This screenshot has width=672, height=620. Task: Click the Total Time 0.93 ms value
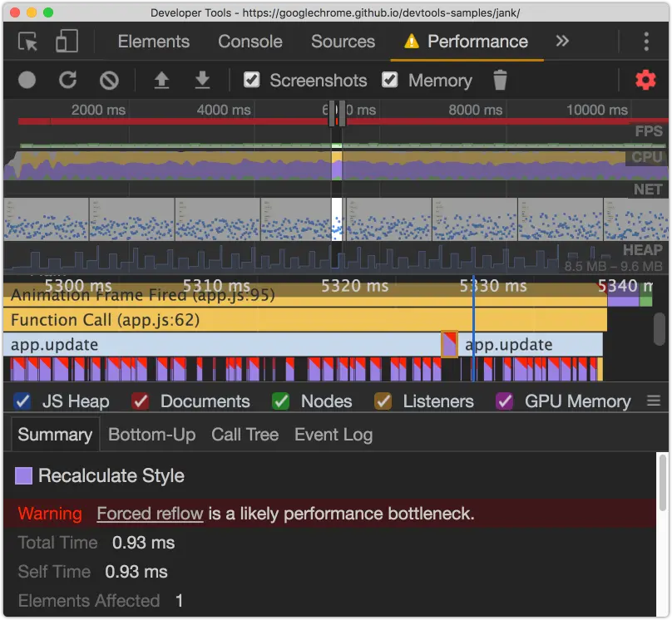[144, 543]
